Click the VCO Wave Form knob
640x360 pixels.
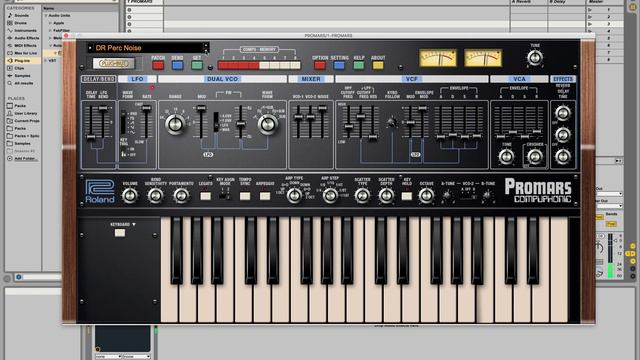[x=268, y=124]
